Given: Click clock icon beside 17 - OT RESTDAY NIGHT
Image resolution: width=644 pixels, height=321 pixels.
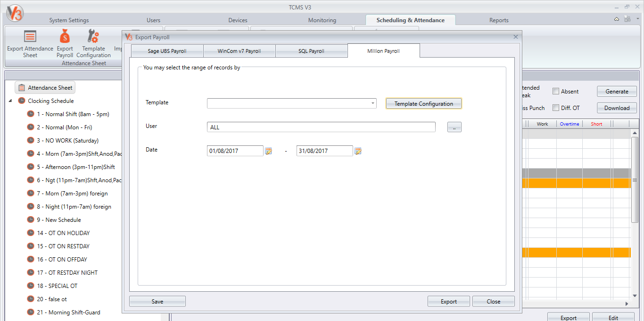Looking at the screenshot, I should click(x=31, y=273).
